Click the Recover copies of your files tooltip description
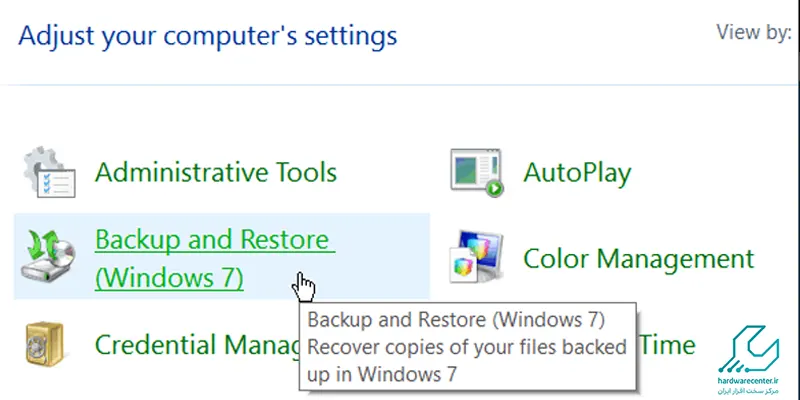 (466, 360)
